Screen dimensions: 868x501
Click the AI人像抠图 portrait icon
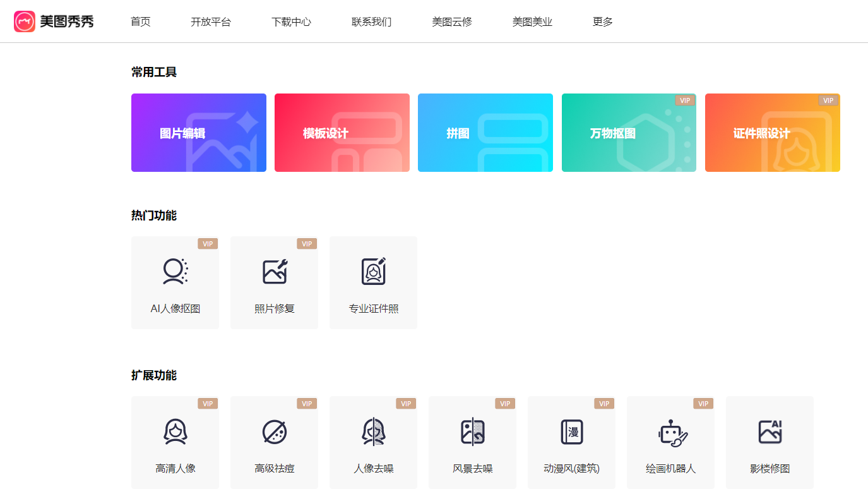(x=175, y=271)
